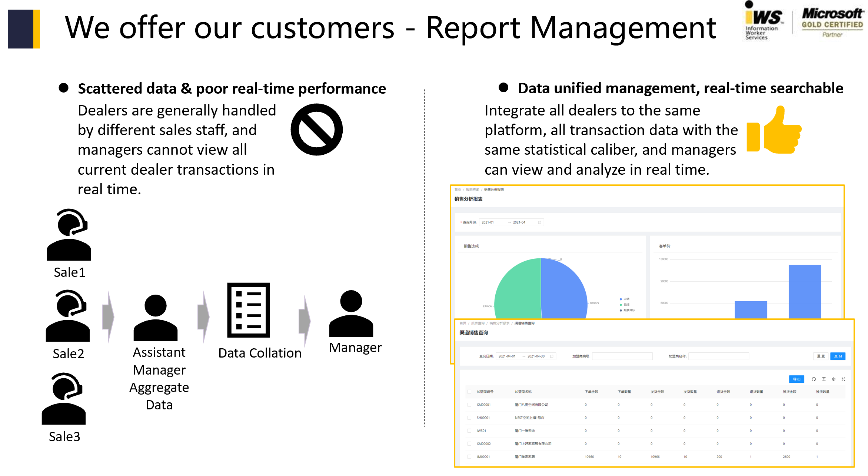Click 首页 breadcrumb in channel sales query page
This screenshot has width=868, height=476.
click(463, 323)
